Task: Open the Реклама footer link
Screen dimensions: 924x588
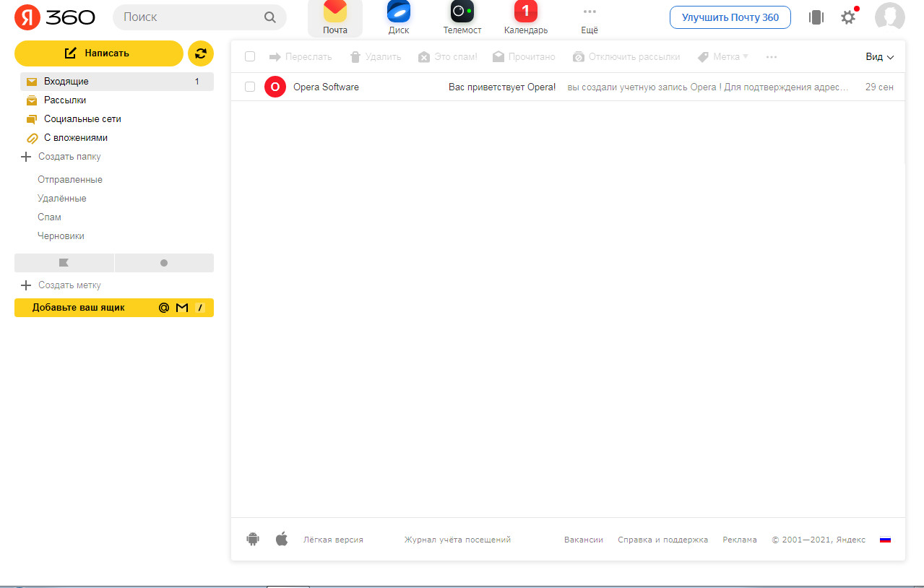Action: click(x=740, y=540)
